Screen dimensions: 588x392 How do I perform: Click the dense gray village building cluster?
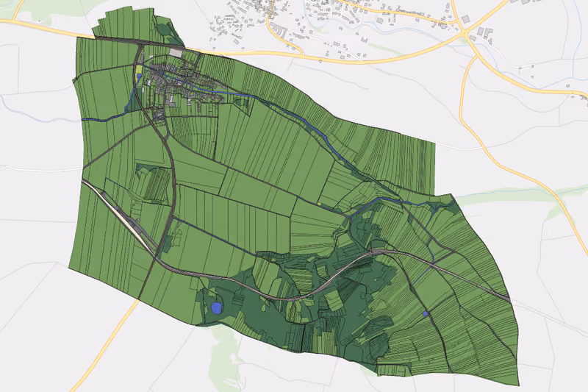[180, 83]
